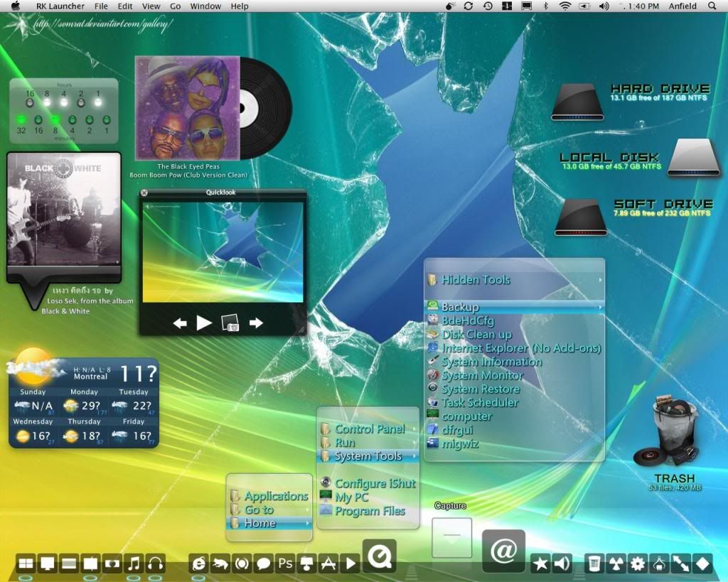This screenshot has height=582, width=728.
Task: Select My PC menu entry
Action: click(x=344, y=497)
